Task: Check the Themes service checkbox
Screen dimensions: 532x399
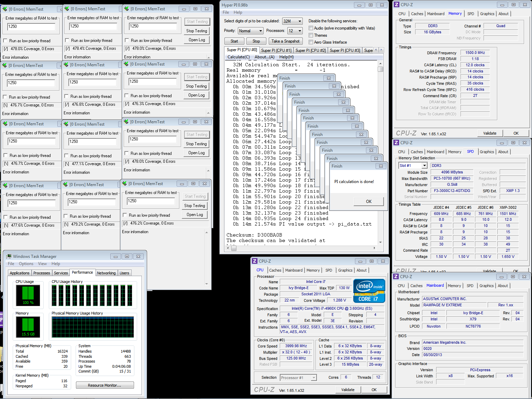Action: (311, 35)
